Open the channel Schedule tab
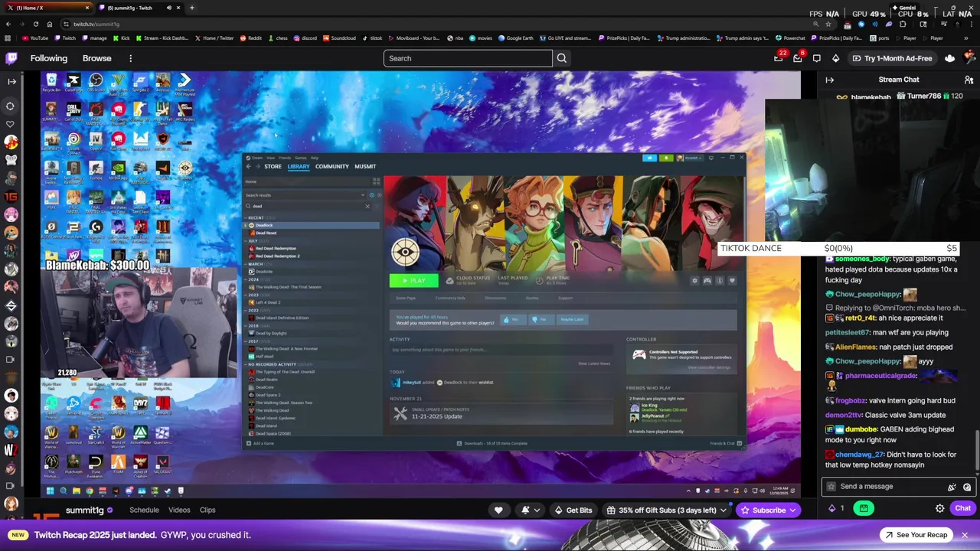 pos(144,510)
